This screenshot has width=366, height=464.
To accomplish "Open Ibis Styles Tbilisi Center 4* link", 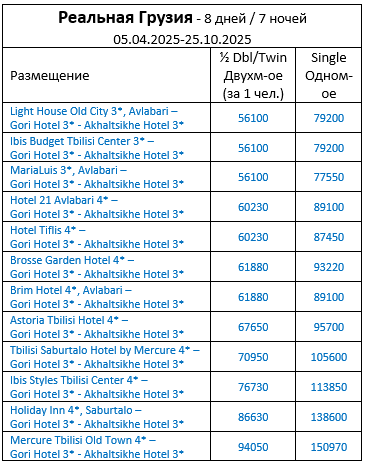I will 74,380.
